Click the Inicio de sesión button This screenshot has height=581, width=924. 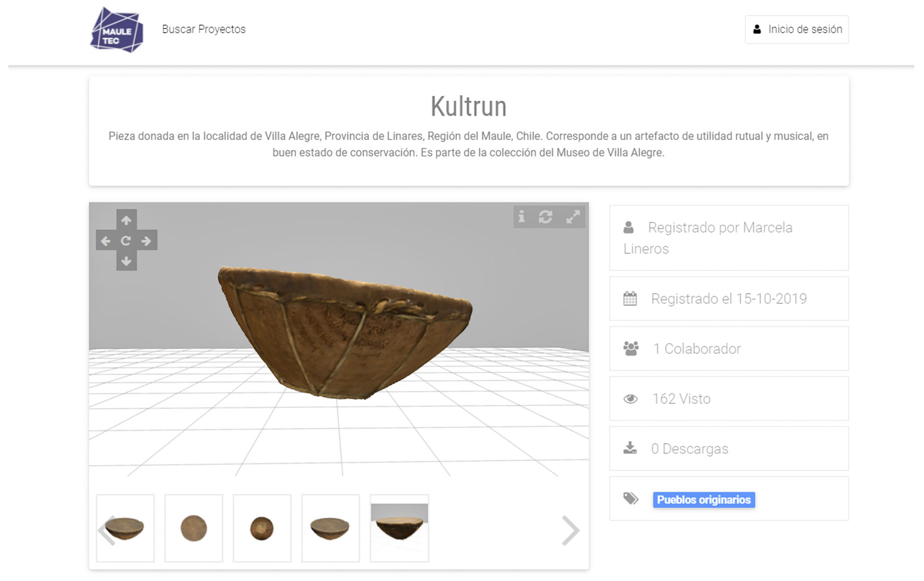pos(796,29)
